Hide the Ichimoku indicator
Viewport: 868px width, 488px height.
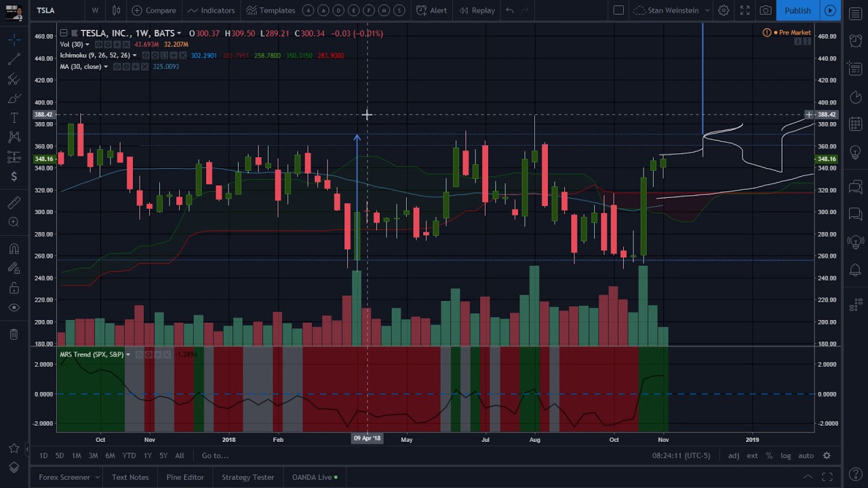click(x=146, y=56)
